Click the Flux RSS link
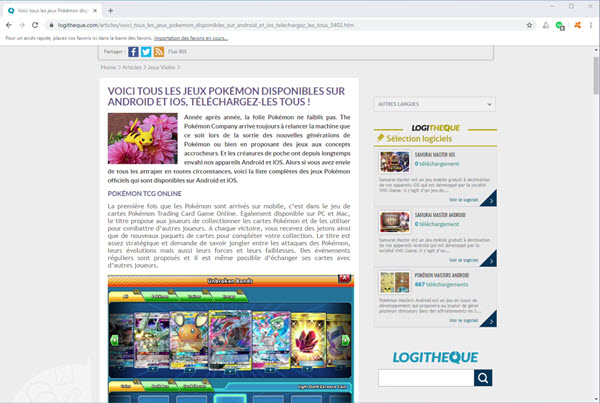The image size is (600, 403). pos(177,52)
